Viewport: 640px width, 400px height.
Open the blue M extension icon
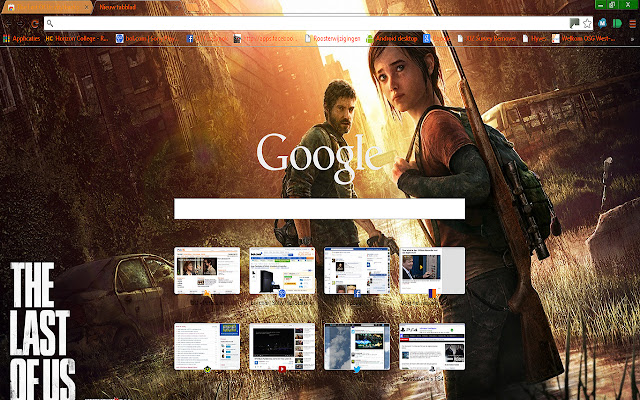click(x=602, y=23)
